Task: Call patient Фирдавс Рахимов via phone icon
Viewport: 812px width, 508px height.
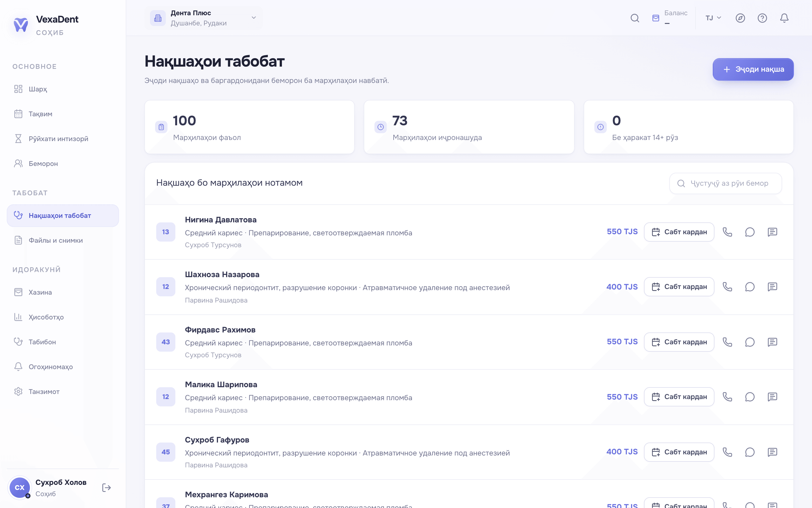Action: (727, 342)
